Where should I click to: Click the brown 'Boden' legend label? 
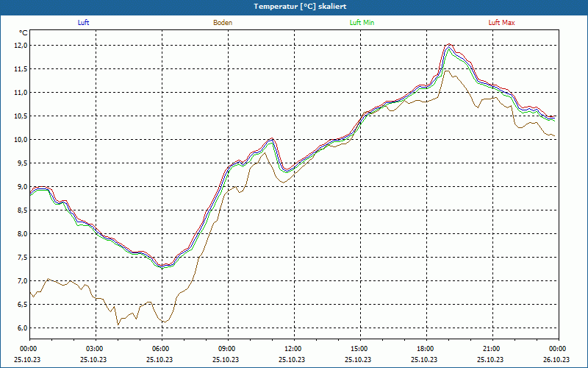[x=223, y=23]
